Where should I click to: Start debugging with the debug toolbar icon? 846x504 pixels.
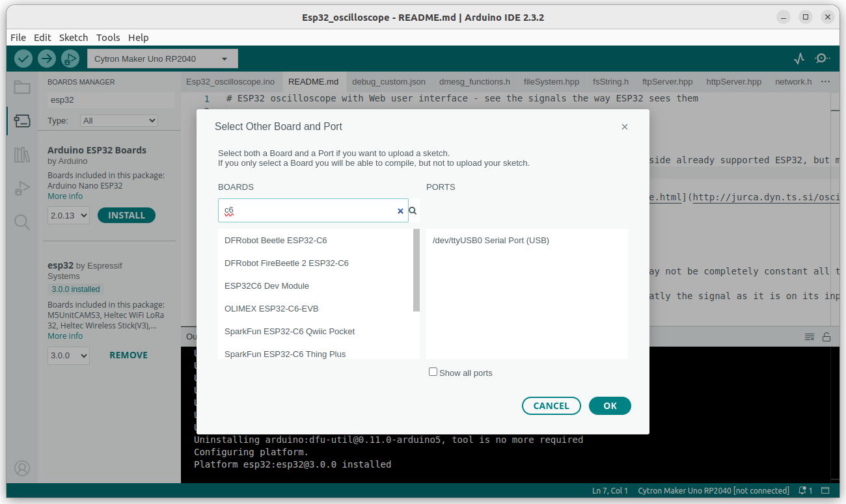click(x=70, y=59)
